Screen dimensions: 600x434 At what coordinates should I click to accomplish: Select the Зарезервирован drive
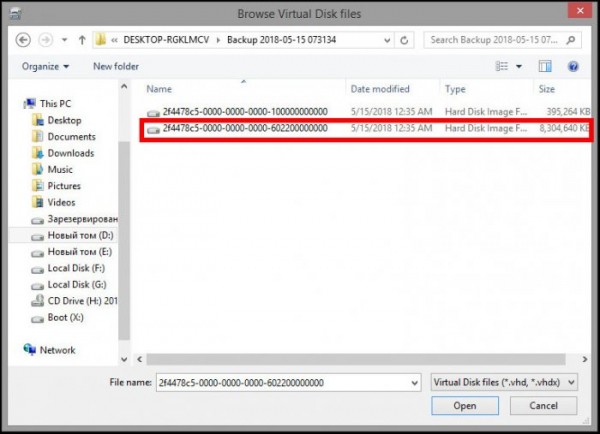point(75,219)
